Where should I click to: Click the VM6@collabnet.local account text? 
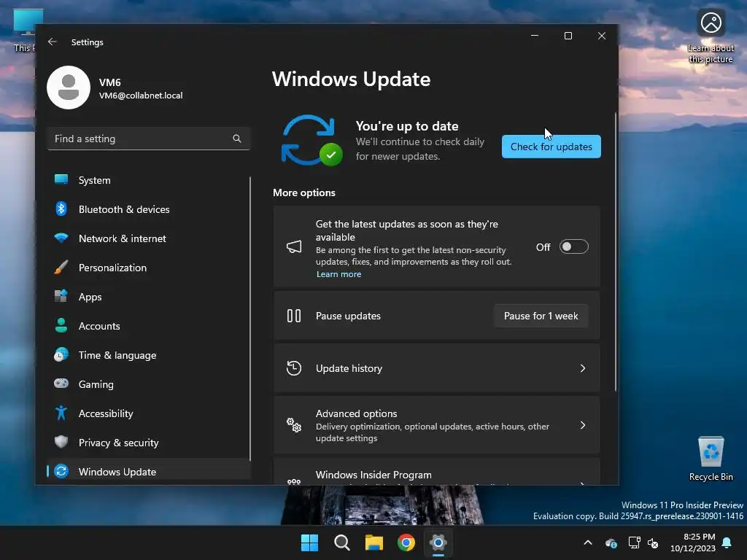coord(141,96)
